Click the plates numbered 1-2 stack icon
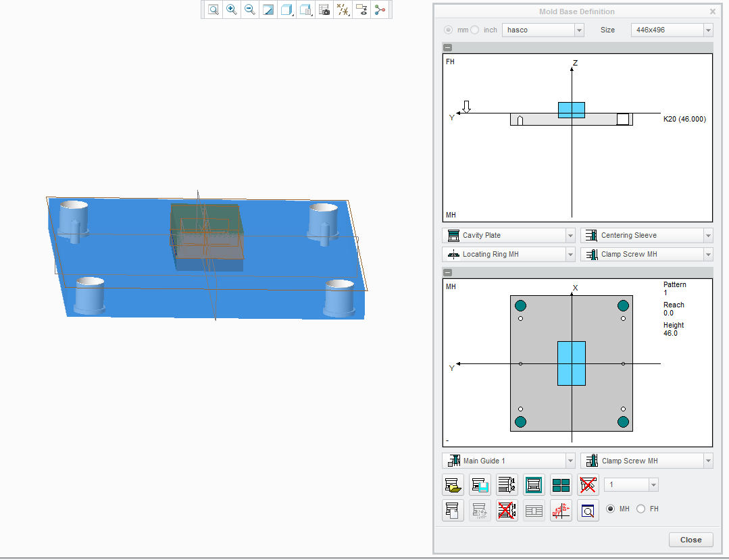The width and height of the screenshot is (729, 560). tap(507, 485)
